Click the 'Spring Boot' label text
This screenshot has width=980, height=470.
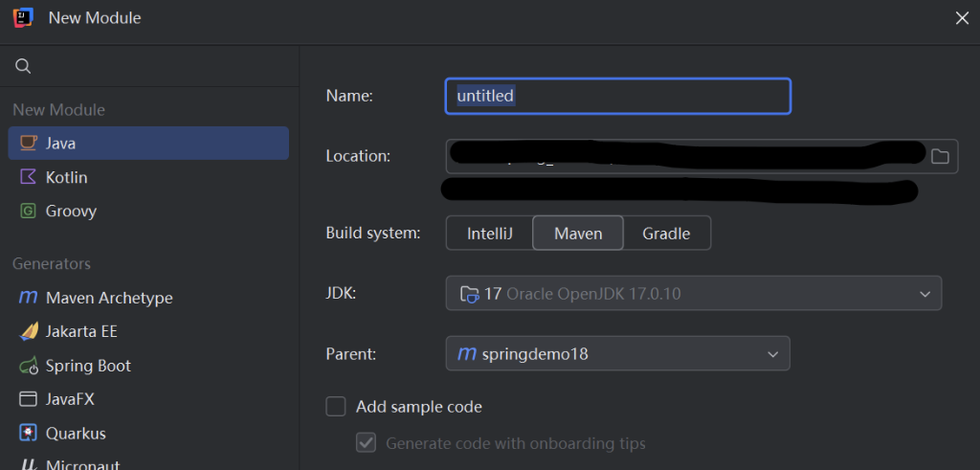coord(88,366)
